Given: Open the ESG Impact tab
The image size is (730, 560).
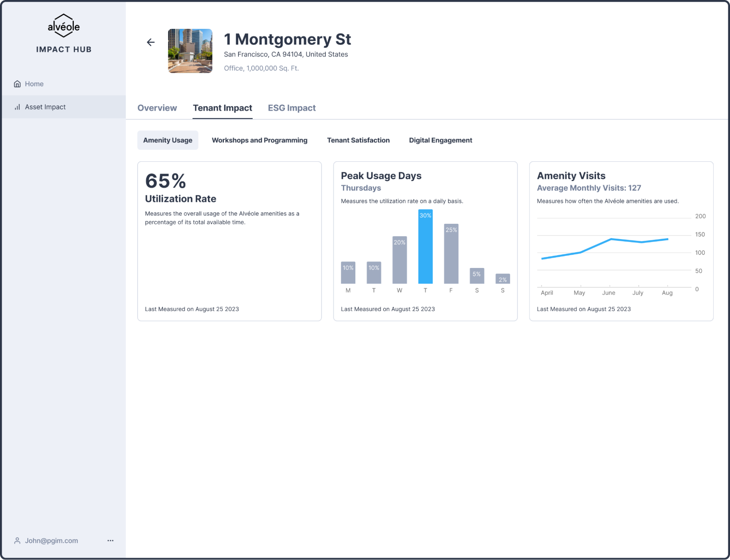Looking at the screenshot, I should coord(291,108).
